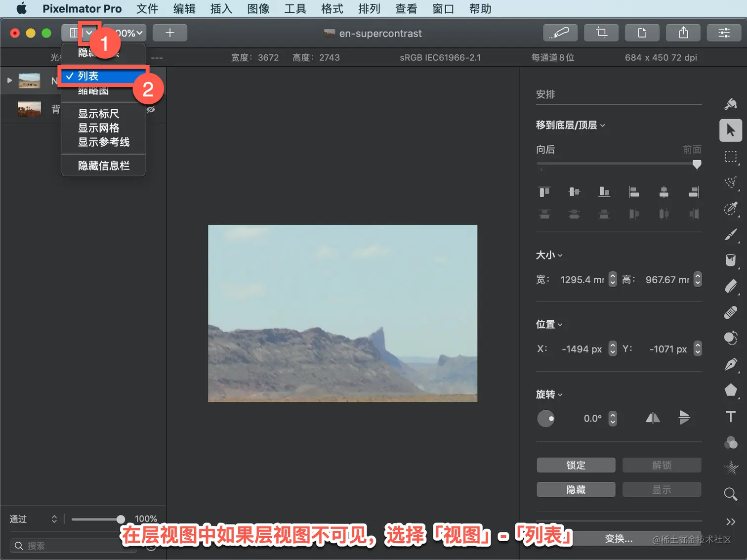Click the 变换... transform button
747x560 pixels.
[619, 539]
